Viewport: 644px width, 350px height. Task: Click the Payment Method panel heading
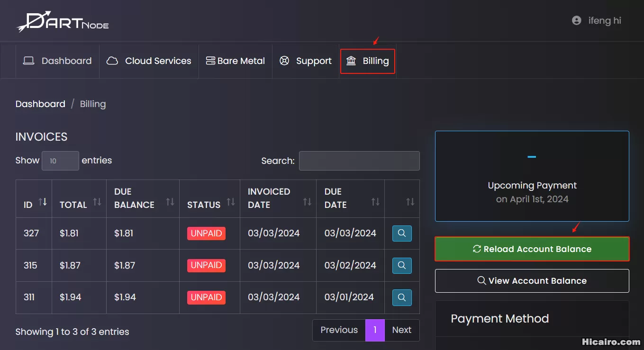tap(499, 319)
